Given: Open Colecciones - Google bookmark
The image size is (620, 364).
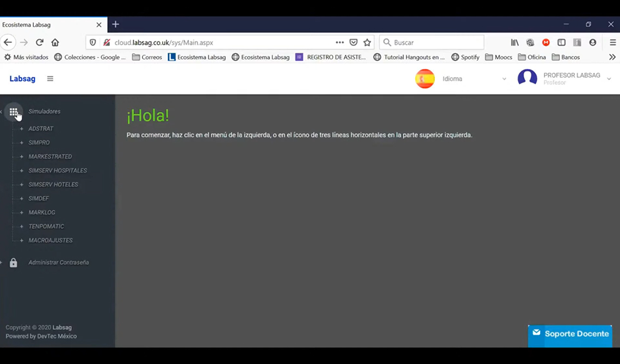Looking at the screenshot, I should (90, 57).
